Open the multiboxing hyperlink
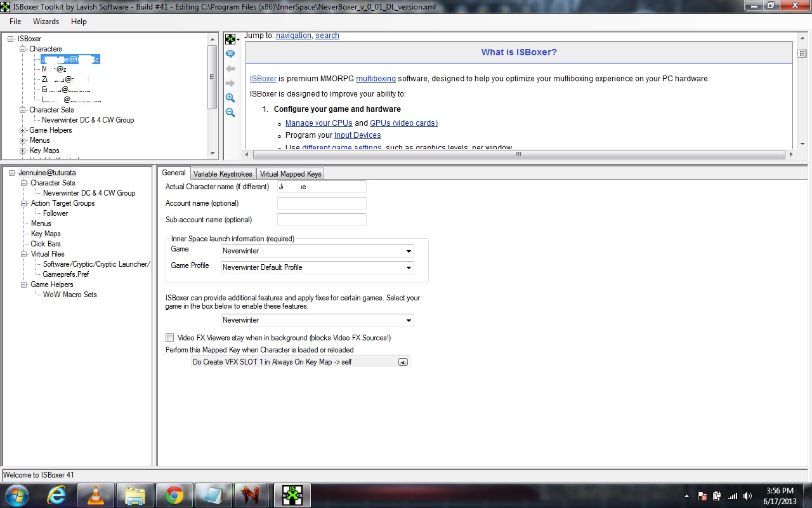Screen dimensions: 812x508 coord(376,79)
